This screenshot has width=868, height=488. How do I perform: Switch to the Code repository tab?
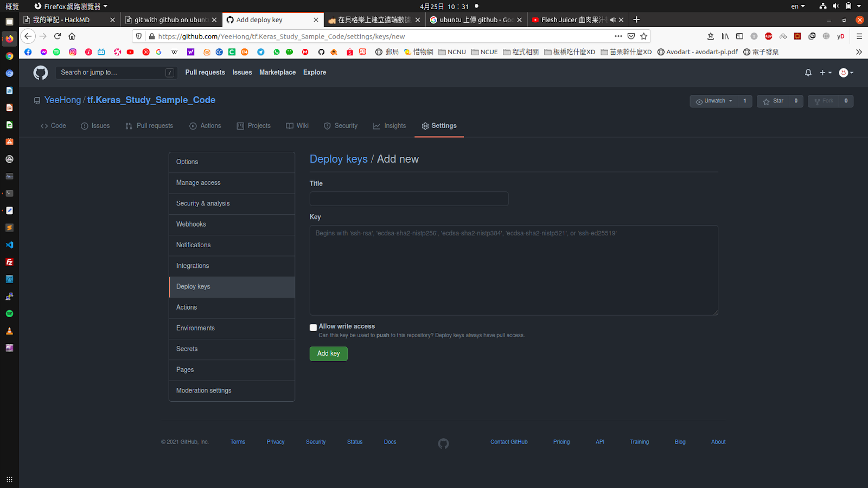coord(53,126)
